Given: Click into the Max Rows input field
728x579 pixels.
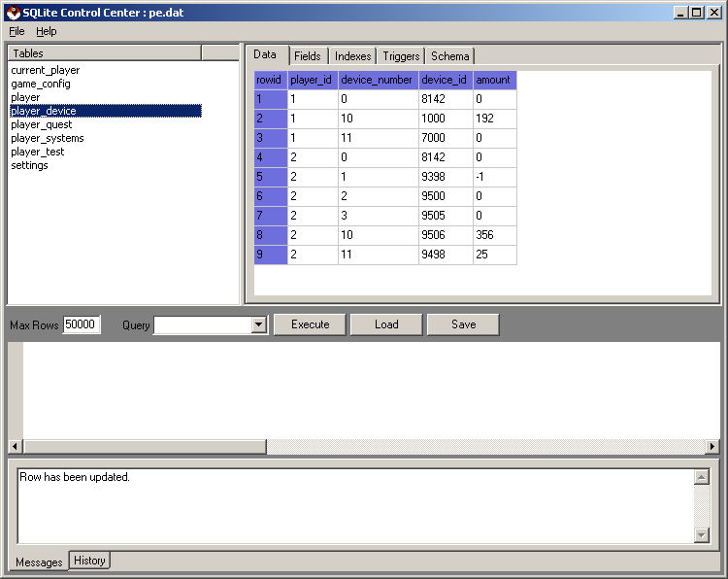Looking at the screenshot, I should click(82, 324).
